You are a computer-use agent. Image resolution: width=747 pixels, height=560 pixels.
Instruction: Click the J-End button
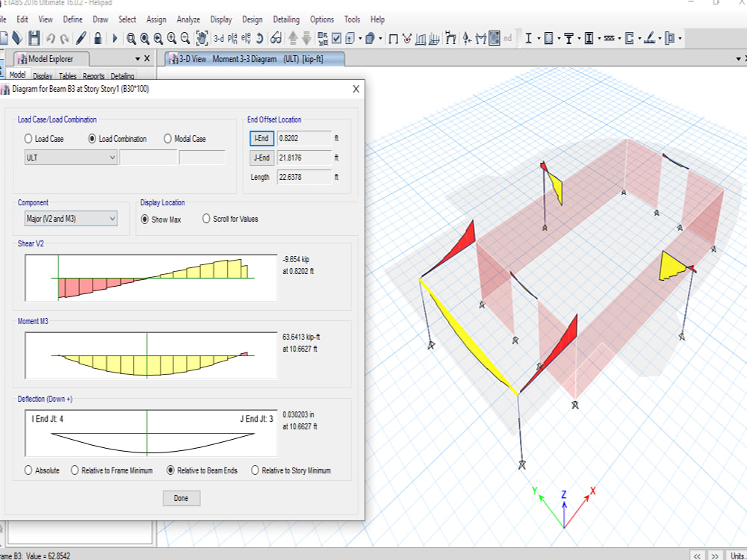click(x=261, y=158)
